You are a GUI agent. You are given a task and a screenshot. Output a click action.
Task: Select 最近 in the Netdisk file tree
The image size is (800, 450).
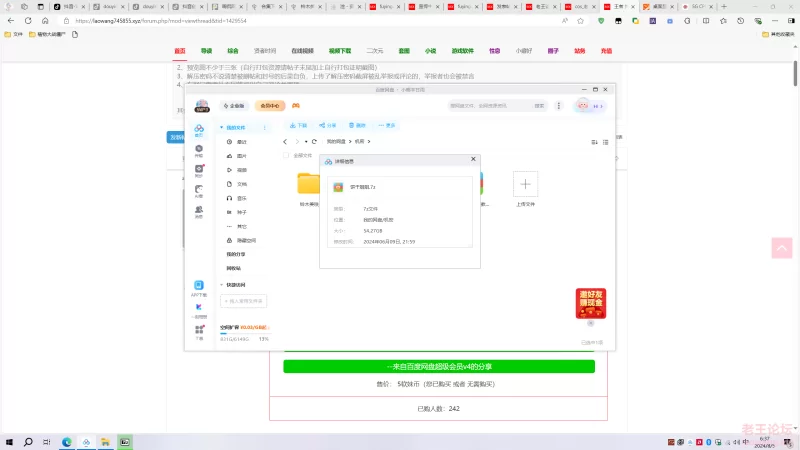[242, 142]
